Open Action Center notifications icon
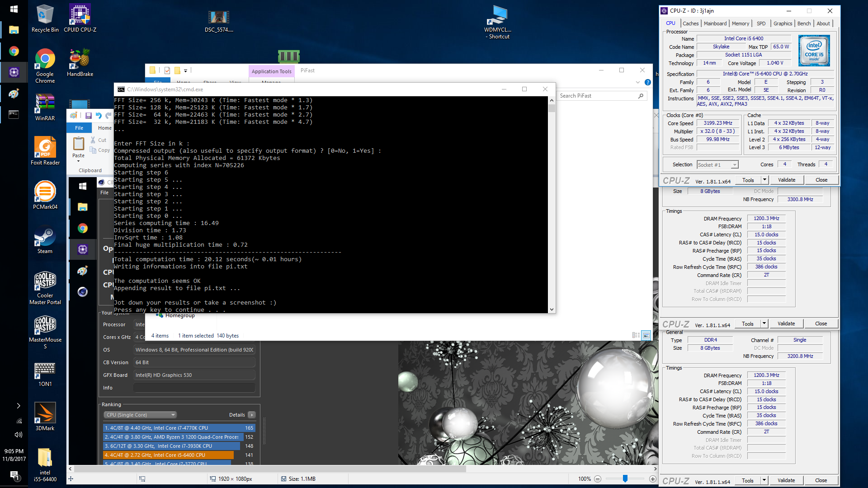The height and width of the screenshot is (488, 868). 14,475
